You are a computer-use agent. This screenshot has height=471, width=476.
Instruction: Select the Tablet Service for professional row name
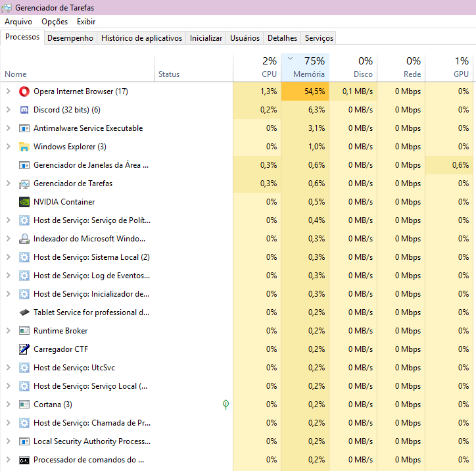(x=91, y=312)
